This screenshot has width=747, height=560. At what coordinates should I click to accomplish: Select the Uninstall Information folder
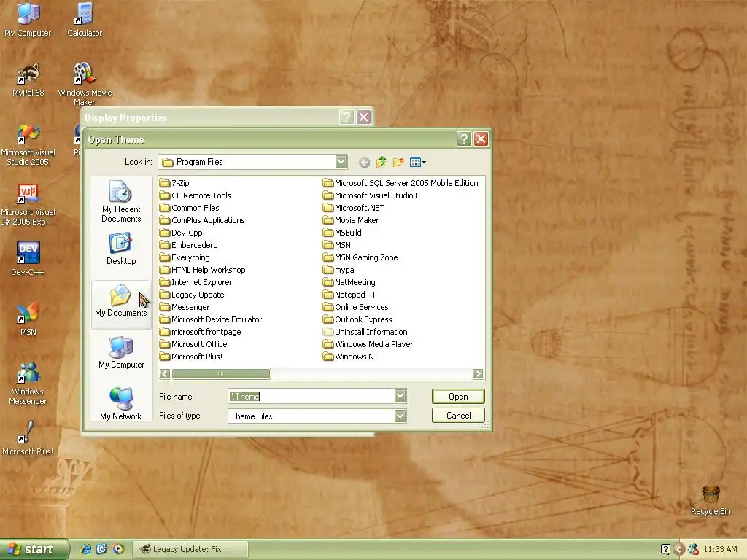pos(365,332)
